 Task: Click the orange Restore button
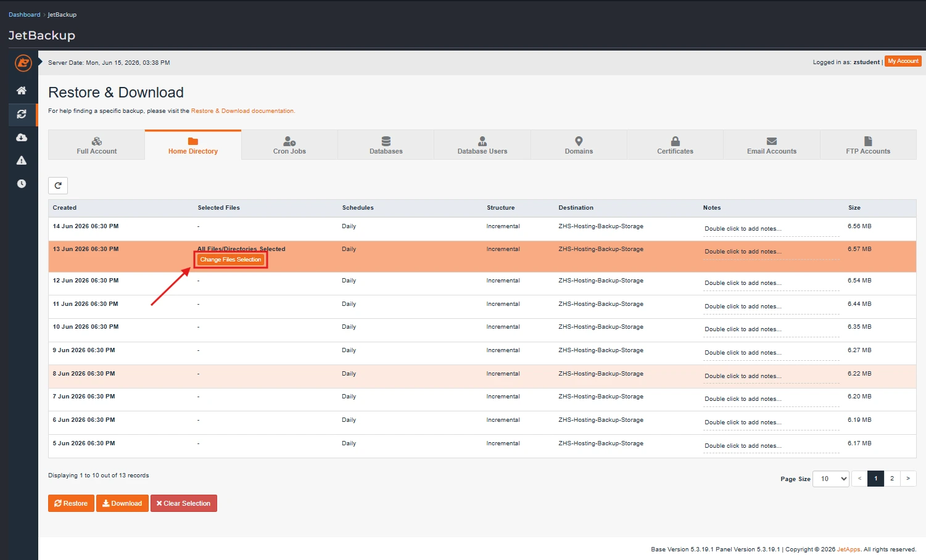click(71, 503)
